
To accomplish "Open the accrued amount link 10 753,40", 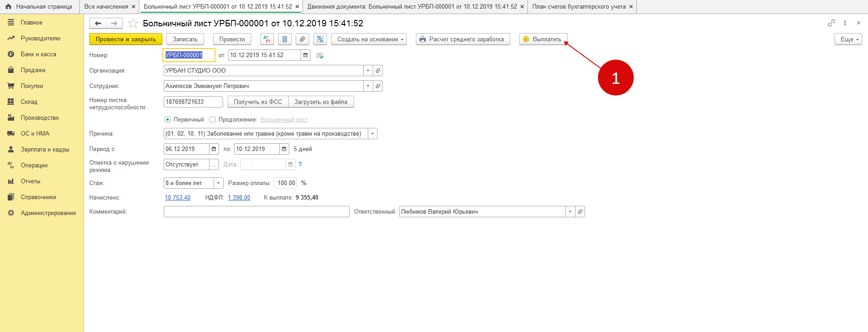I will 177,198.
